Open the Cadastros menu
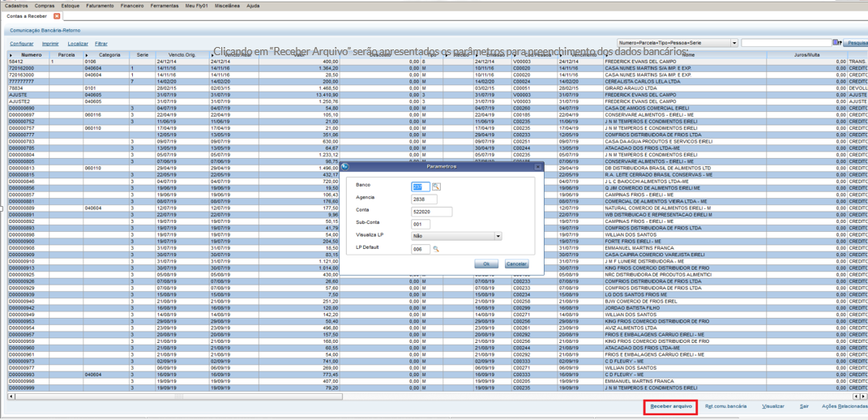Image resolution: width=868 pixels, height=420 pixels. coord(16,6)
